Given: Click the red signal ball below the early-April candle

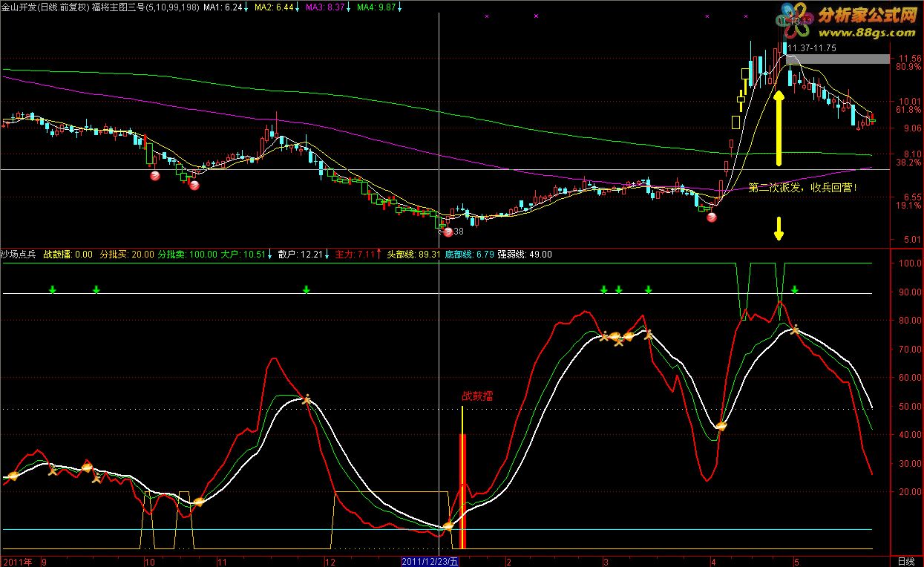Looking at the screenshot, I should pyautogui.click(x=712, y=218).
